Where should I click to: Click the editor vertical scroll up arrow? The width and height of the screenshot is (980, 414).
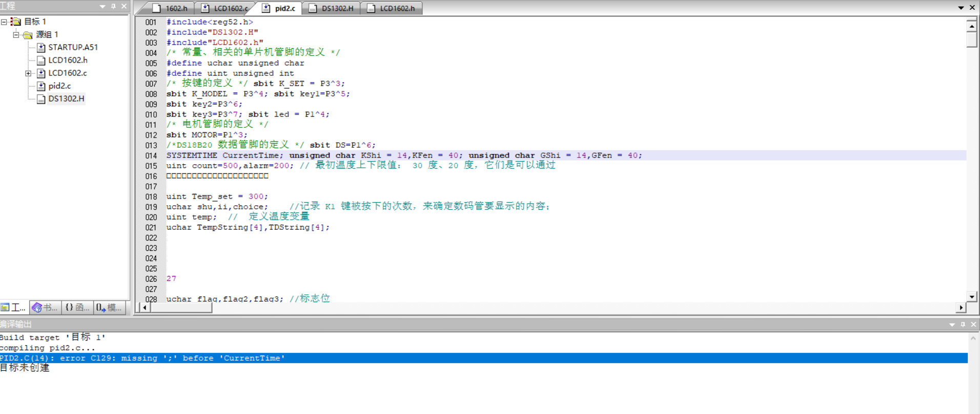972,26
